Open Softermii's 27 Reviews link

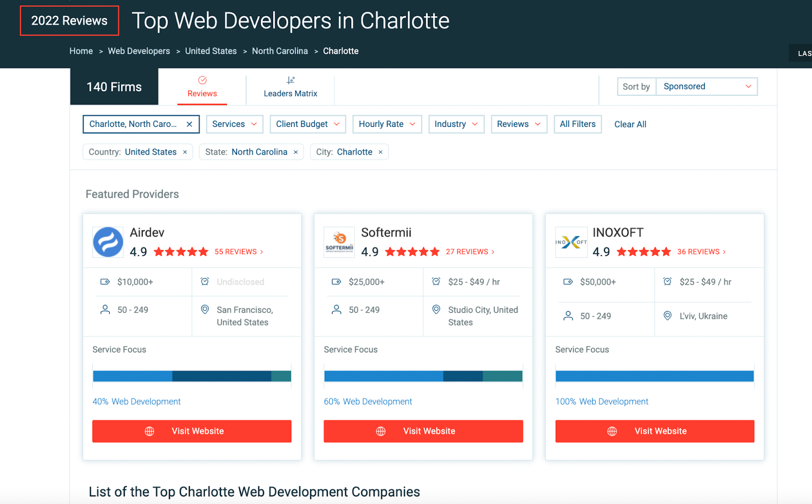tap(470, 252)
